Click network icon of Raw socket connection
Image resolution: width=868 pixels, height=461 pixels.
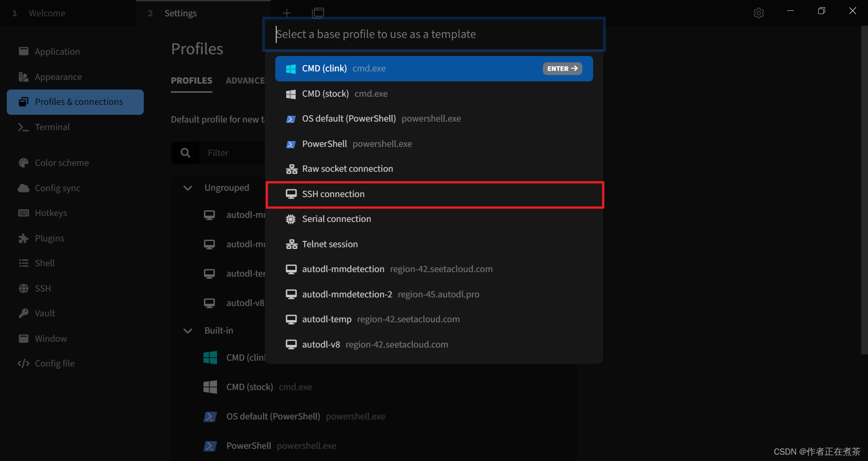pos(292,169)
